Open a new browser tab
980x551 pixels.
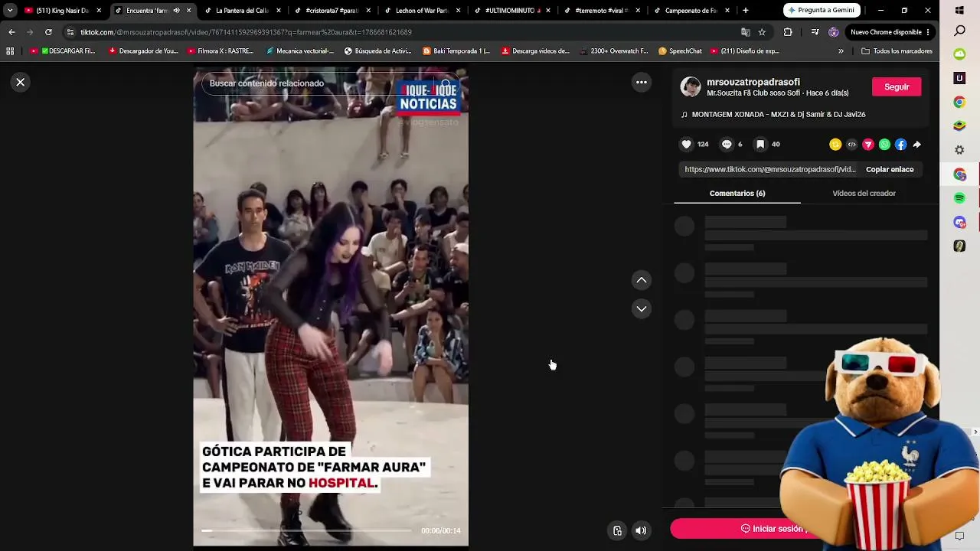746,11
